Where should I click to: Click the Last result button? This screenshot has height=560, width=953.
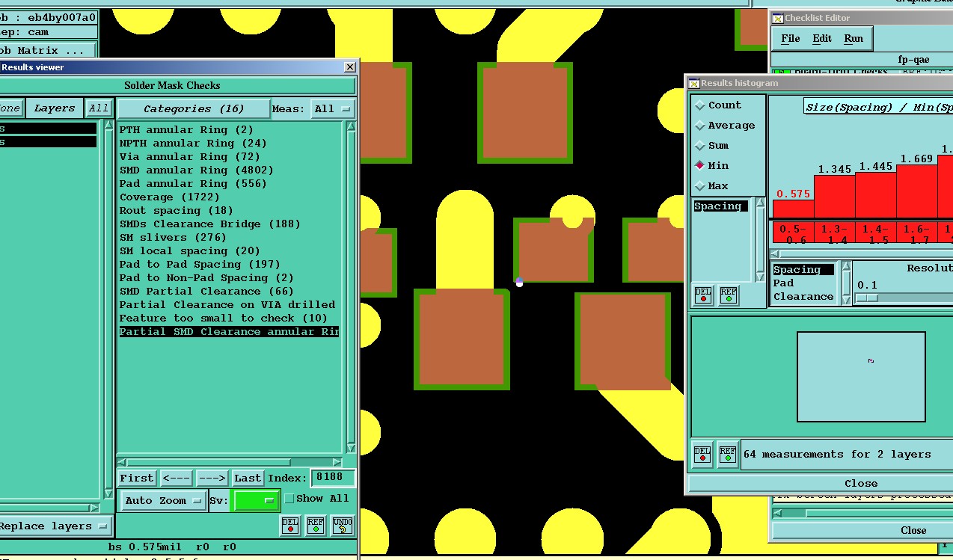click(x=247, y=478)
